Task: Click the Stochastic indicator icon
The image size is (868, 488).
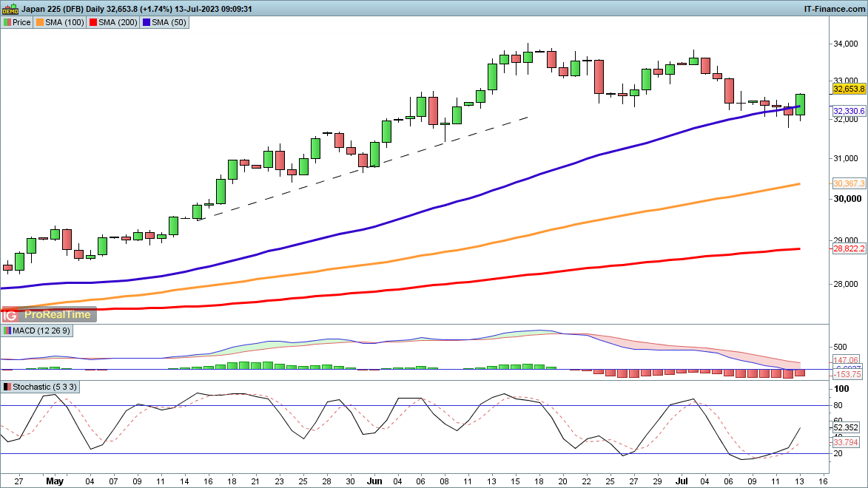Action: [x=7, y=387]
